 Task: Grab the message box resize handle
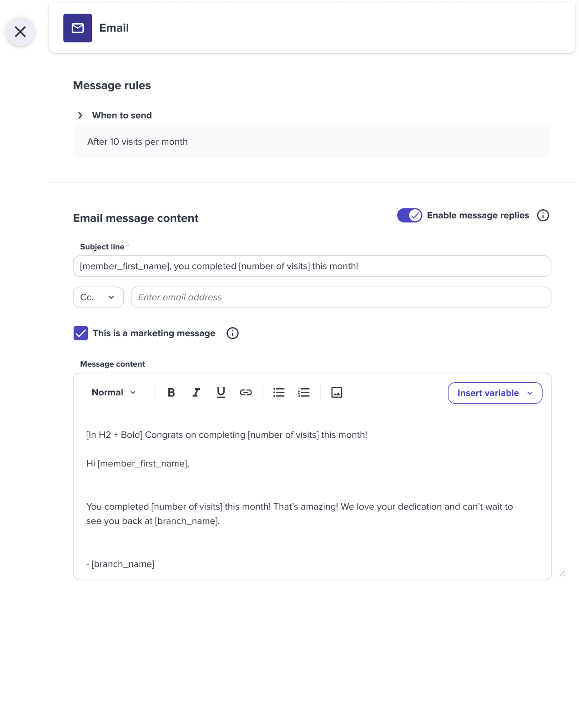562,574
